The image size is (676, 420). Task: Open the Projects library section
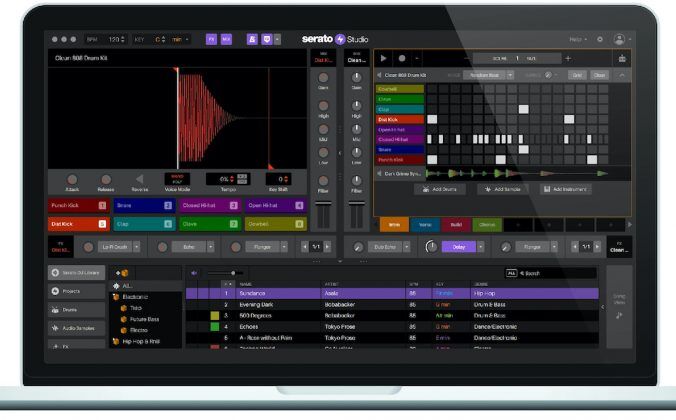coord(76,291)
